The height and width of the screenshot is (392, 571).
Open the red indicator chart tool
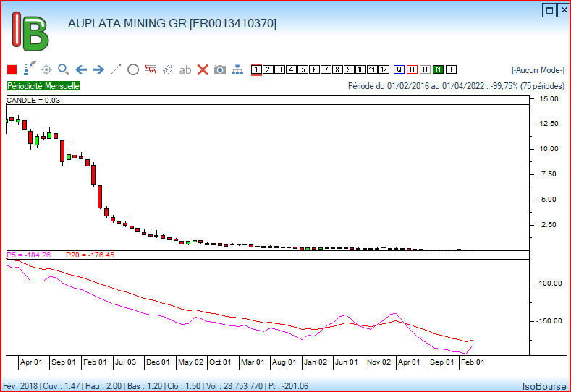coord(151,69)
